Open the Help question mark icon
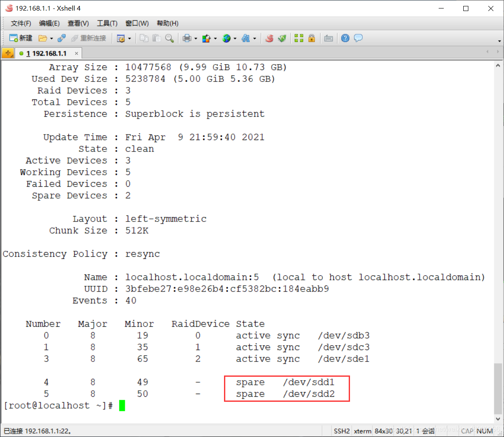 tap(345, 38)
